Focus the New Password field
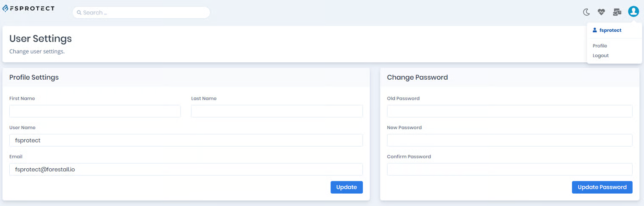The height and width of the screenshot is (206, 644). tap(509, 140)
